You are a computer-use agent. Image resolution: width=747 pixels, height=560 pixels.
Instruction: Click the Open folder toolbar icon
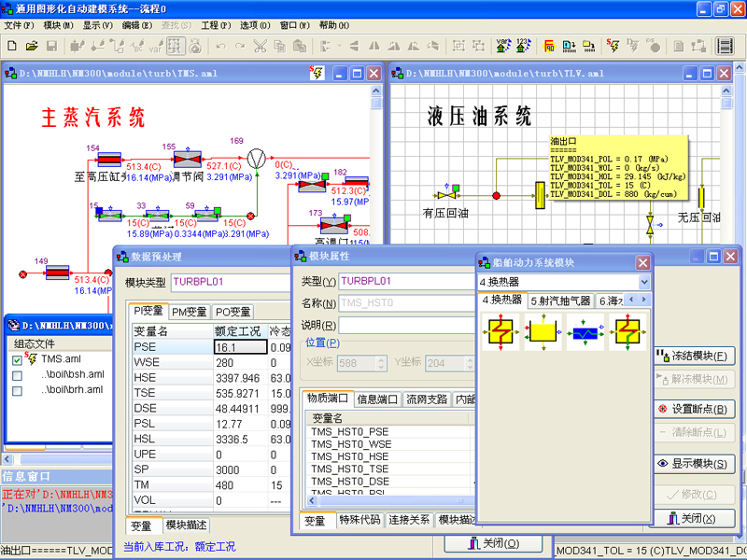tap(31, 46)
